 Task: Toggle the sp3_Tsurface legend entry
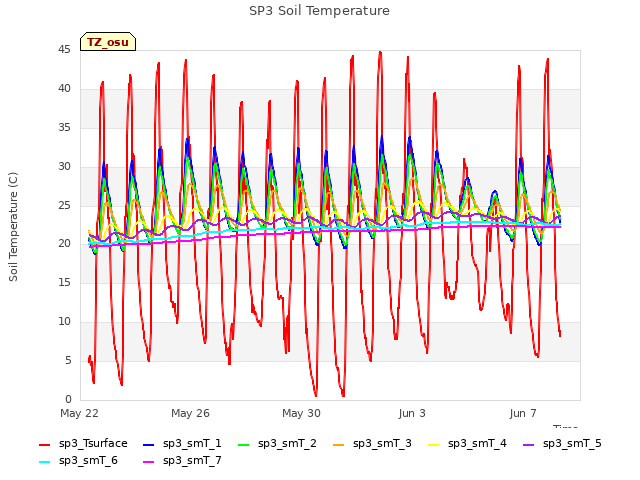point(83,444)
